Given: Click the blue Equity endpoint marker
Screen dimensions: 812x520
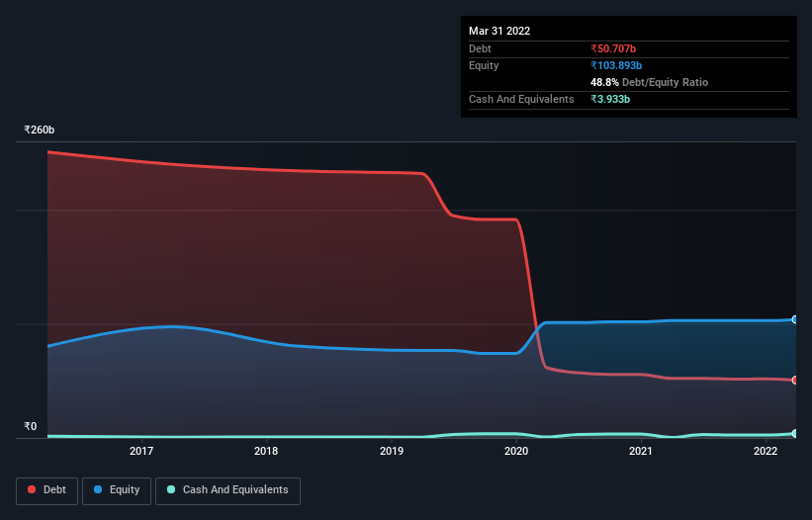Looking at the screenshot, I should [x=795, y=319].
